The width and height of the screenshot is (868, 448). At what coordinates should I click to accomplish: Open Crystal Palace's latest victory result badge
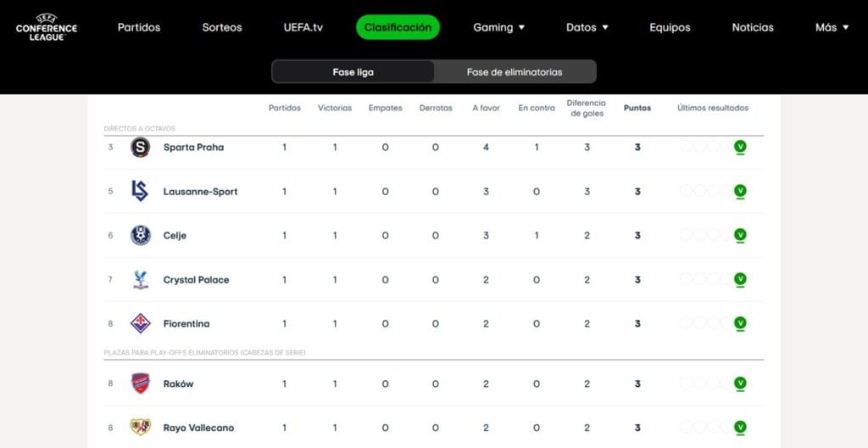740,279
